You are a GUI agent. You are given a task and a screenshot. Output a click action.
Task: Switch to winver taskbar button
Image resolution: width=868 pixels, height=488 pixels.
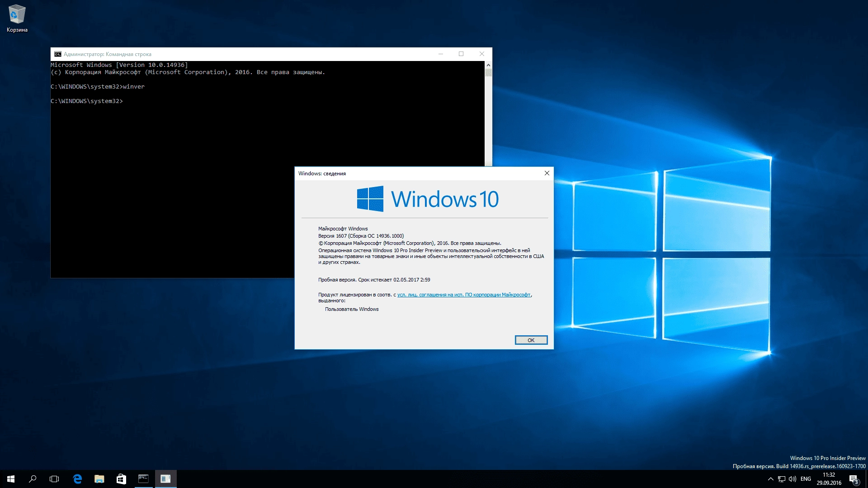[165, 479]
